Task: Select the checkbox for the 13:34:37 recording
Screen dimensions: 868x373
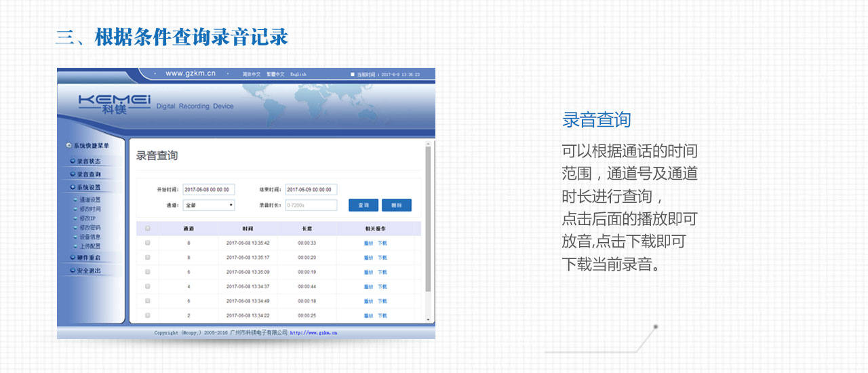Action: pyautogui.click(x=148, y=286)
